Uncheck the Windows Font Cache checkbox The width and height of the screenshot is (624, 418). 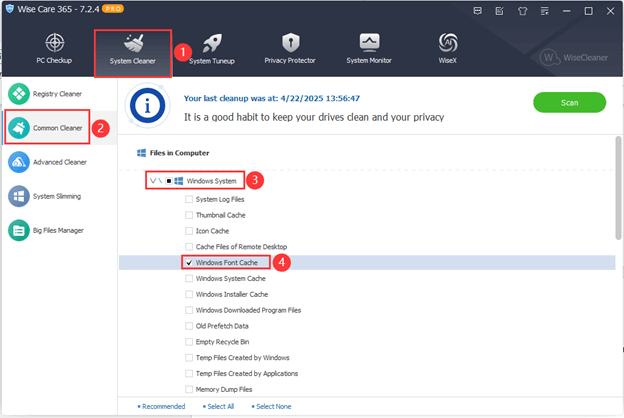click(x=189, y=263)
